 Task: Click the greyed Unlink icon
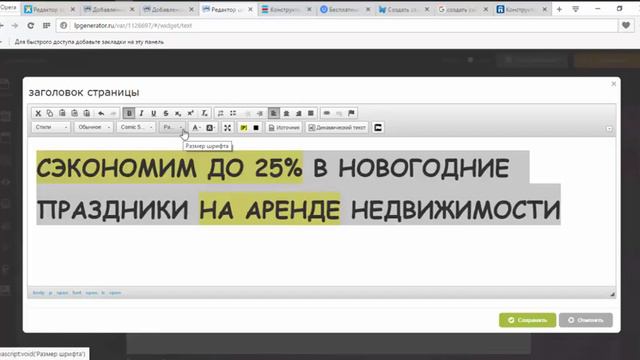[x=339, y=113]
